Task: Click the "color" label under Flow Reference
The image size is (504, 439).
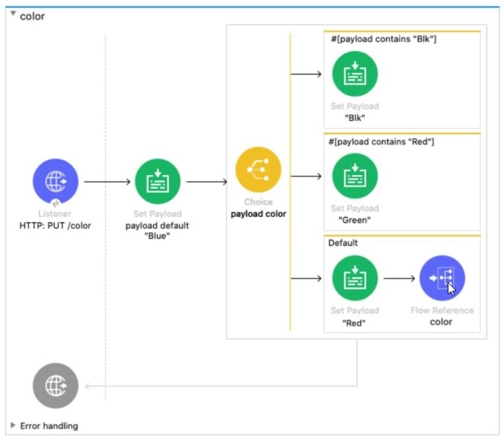Action: (x=441, y=322)
